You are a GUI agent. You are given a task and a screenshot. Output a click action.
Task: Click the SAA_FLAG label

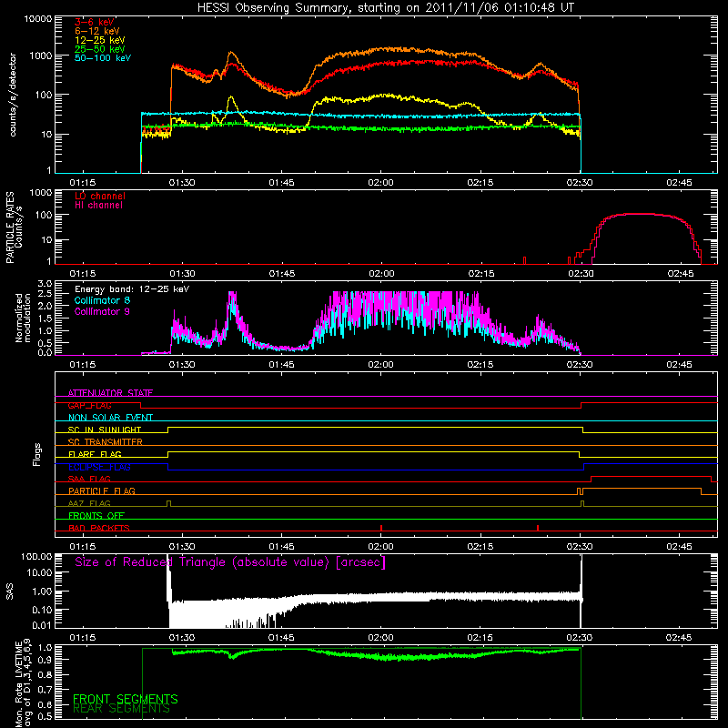89,479
